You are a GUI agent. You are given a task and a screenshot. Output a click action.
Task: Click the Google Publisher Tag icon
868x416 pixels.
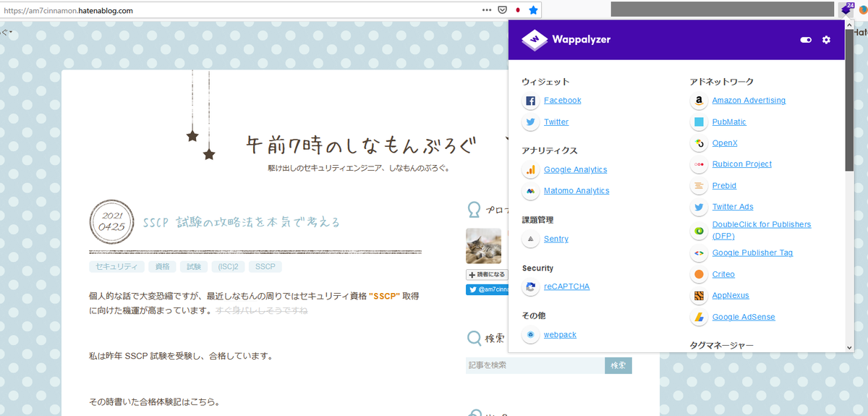tap(699, 253)
